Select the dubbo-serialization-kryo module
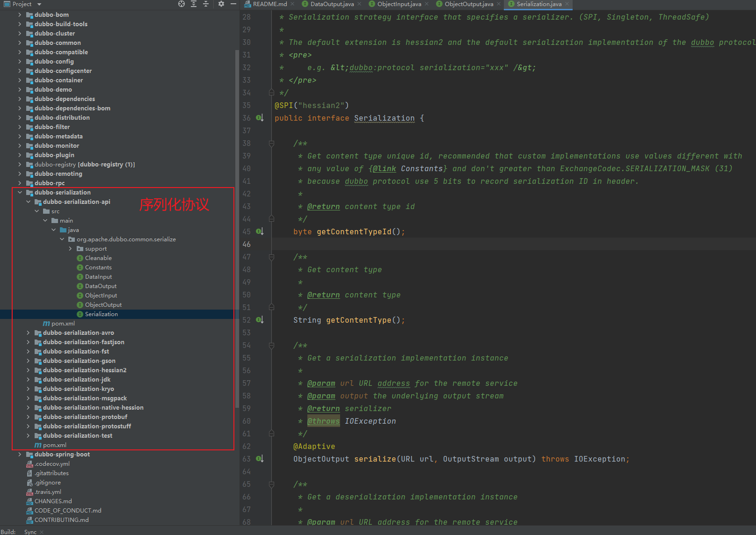 78,389
